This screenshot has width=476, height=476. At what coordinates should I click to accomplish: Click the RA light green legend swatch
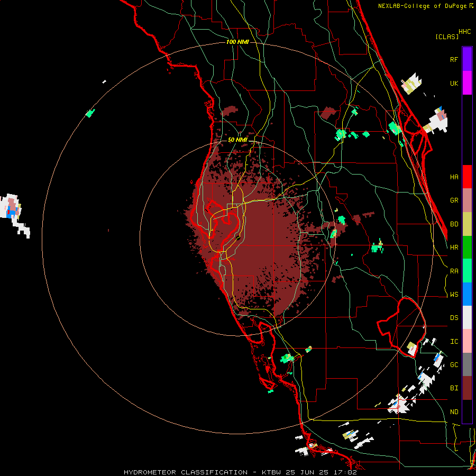(467, 271)
